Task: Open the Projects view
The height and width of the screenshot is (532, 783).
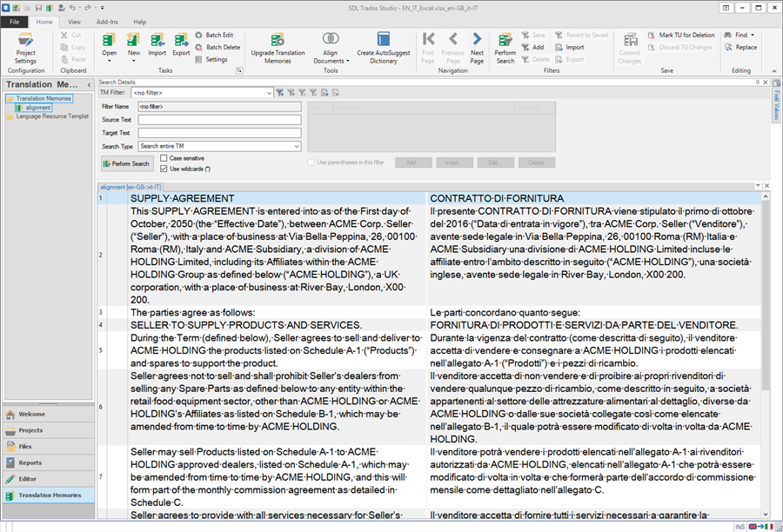Action: [x=49, y=430]
